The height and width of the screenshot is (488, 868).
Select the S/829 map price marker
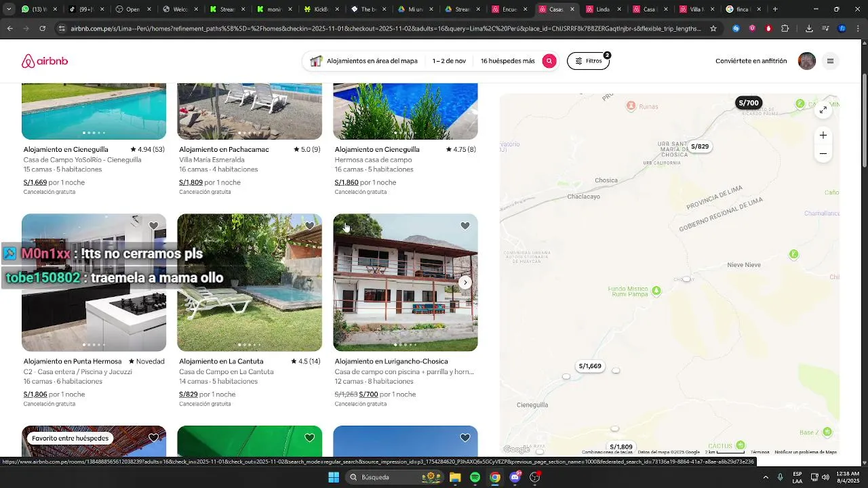[x=700, y=146]
